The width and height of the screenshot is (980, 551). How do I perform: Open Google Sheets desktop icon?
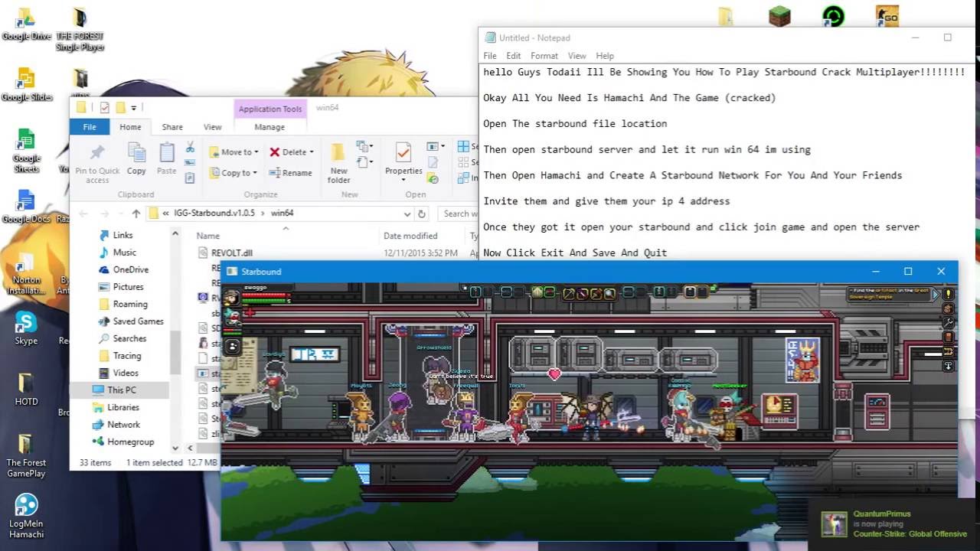click(x=26, y=149)
